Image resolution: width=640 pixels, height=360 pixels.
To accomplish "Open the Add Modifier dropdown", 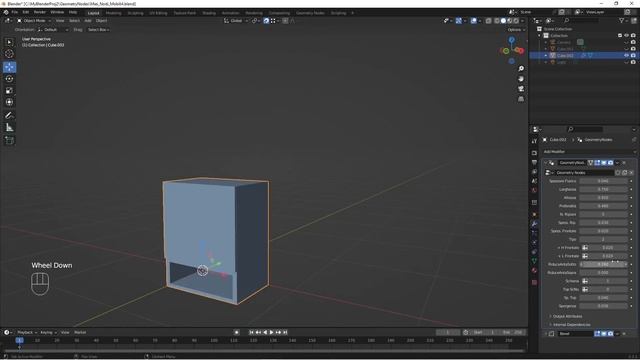I will [x=589, y=151].
